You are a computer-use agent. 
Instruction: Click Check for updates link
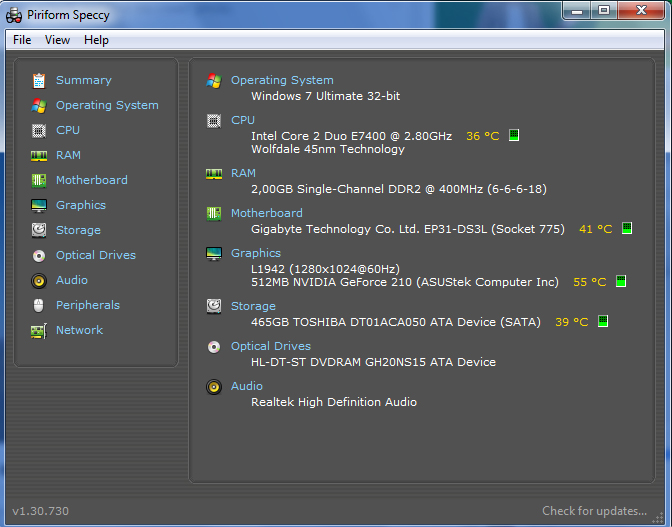pos(594,511)
